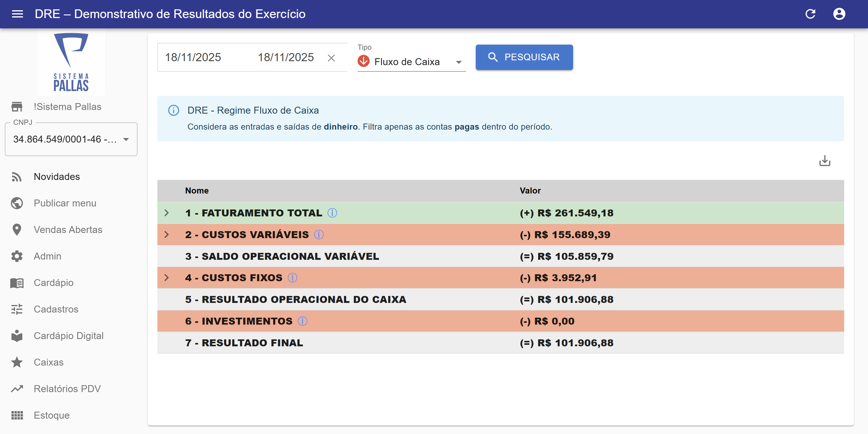This screenshot has width=868, height=434.
Task: Open the hamburger navigation menu
Action: [17, 14]
